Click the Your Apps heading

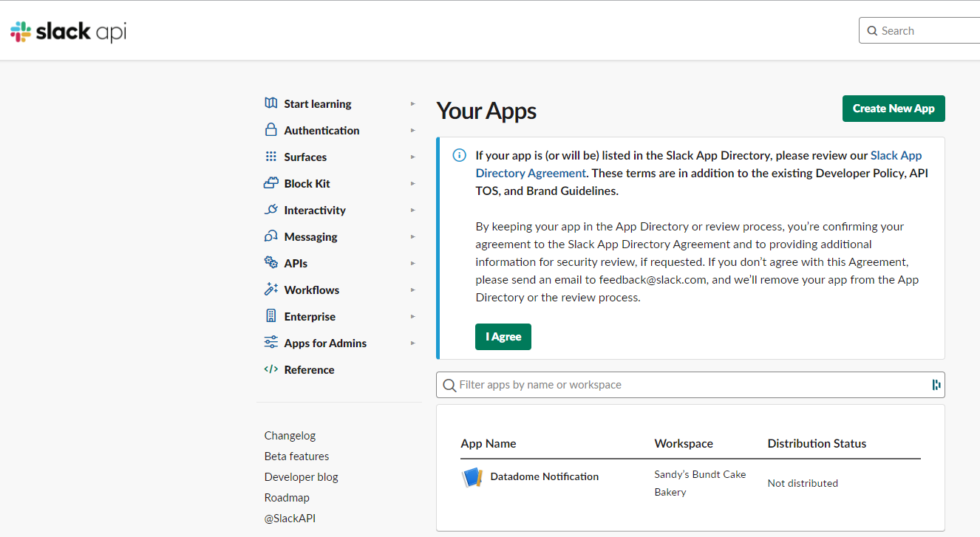click(x=486, y=111)
